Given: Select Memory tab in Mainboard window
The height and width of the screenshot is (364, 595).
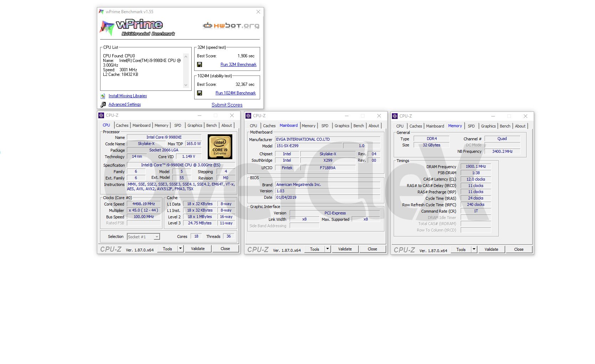Looking at the screenshot, I should (309, 126).
